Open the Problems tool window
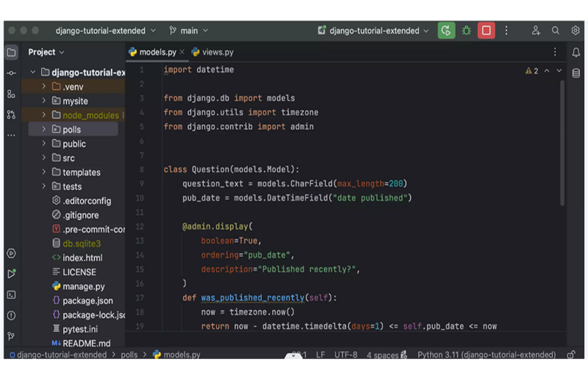588x392 pixels. click(11, 315)
